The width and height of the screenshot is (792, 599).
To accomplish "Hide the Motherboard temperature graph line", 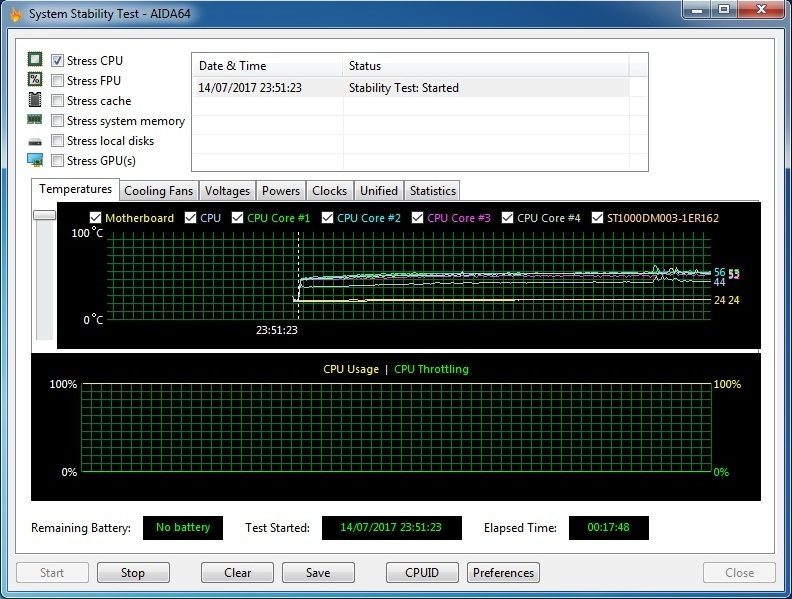I will click(x=95, y=218).
